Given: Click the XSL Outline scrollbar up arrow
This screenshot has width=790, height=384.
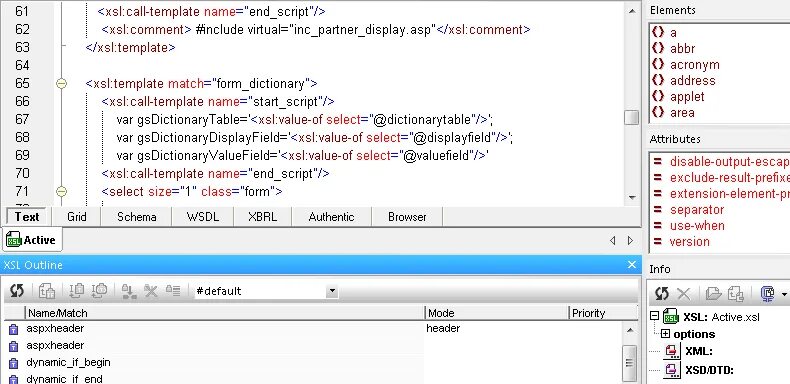Looking at the screenshot, I should click(630, 330).
